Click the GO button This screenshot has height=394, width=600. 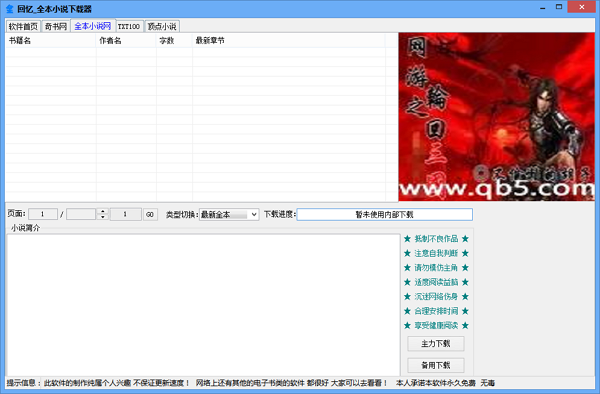(x=150, y=215)
